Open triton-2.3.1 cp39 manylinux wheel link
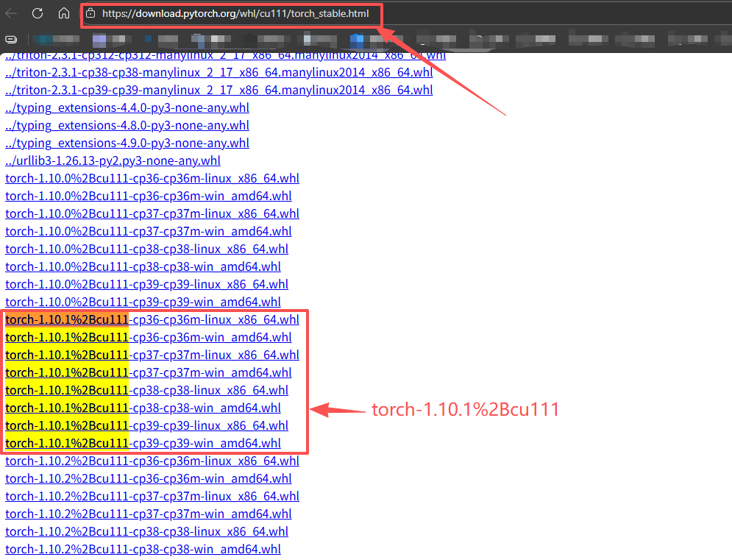732x560 pixels. [218, 90]
